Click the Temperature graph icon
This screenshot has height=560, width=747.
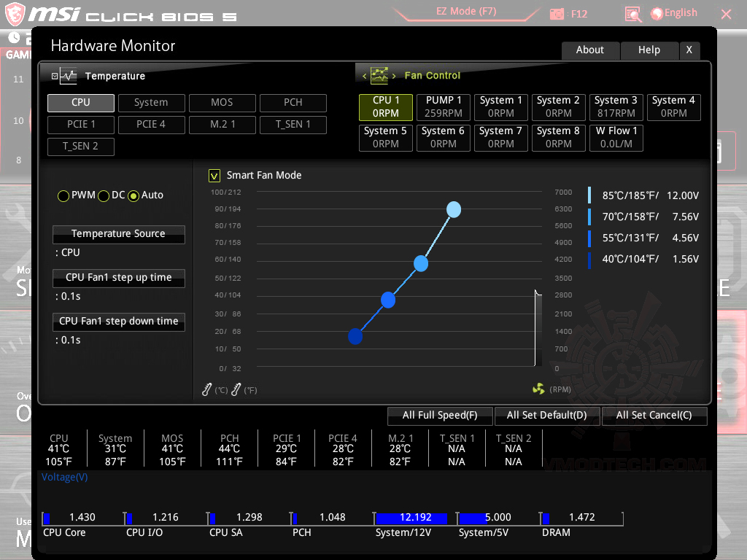pos(68,76)
